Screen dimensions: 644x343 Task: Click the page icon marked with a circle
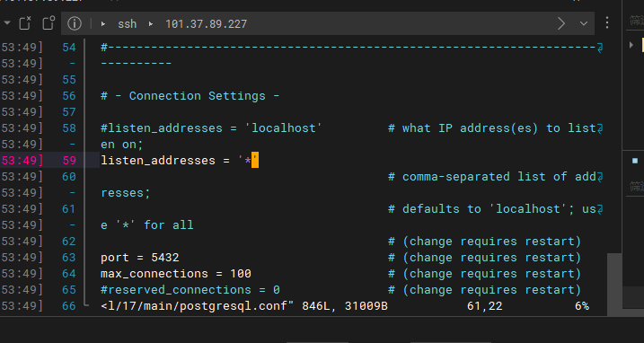[x=49, y=23]
